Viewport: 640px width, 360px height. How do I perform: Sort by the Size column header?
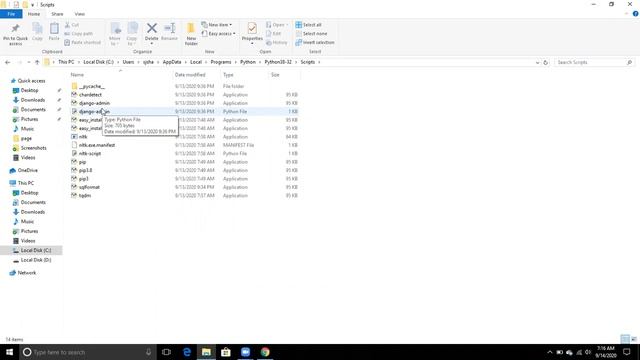coord(284,75)
